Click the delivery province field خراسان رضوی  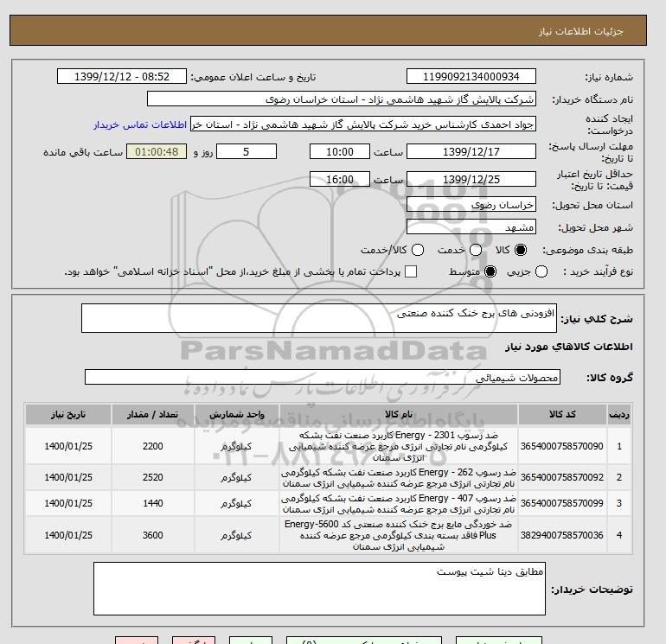click(471, 205)
